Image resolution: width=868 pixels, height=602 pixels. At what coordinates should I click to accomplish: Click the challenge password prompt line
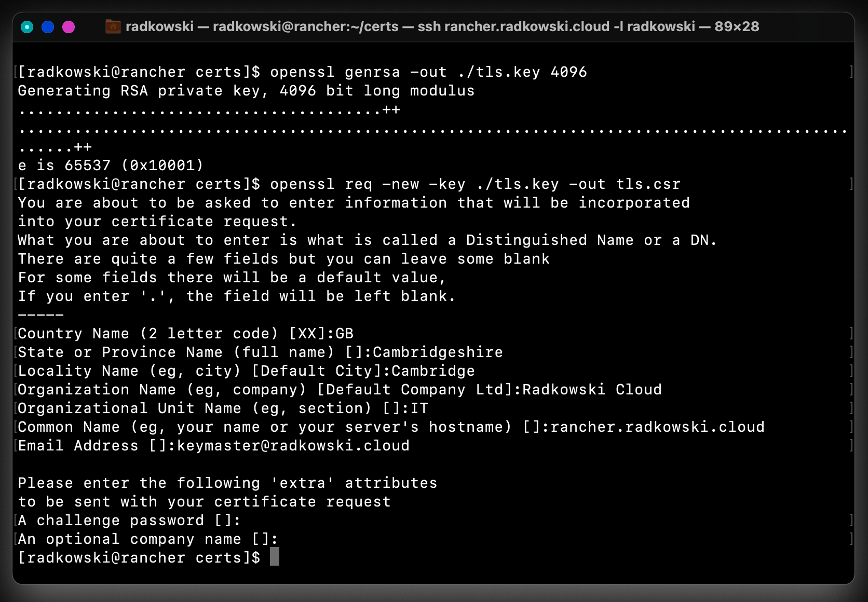click(129, 521)
